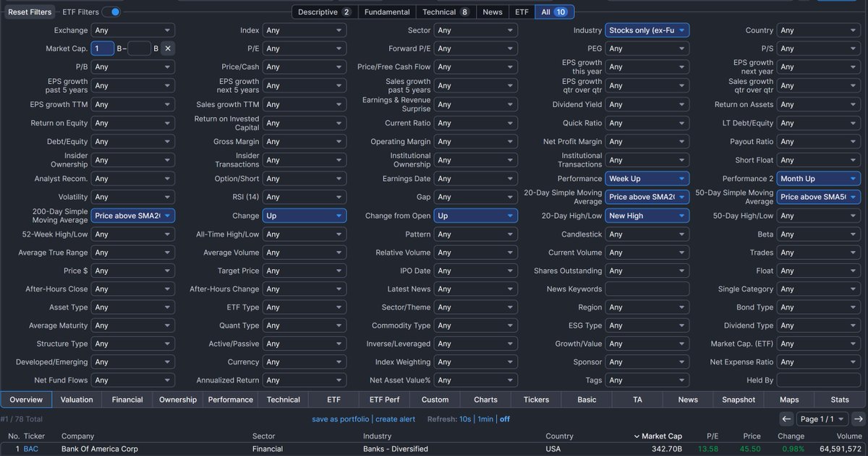Open the Analyst Recom. dropdown
This screenshot has height=456, width=868.
point(133,179)
